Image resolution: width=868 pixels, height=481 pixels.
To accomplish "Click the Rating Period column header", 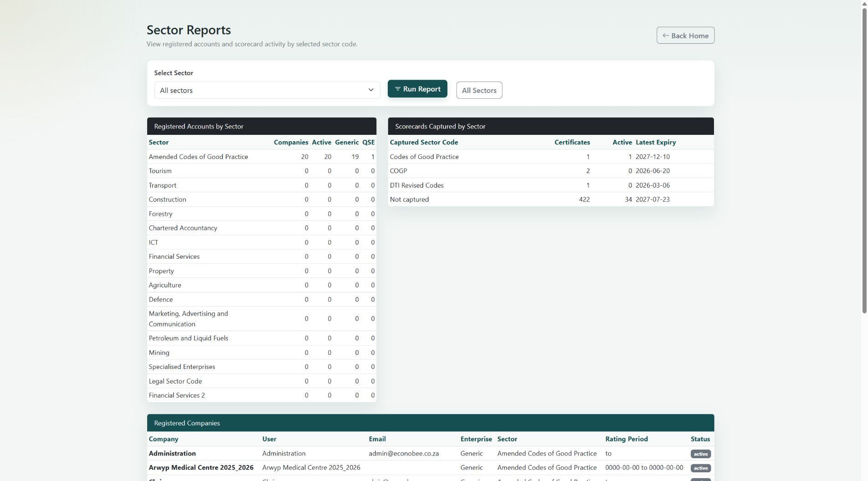I will [627, 439].
